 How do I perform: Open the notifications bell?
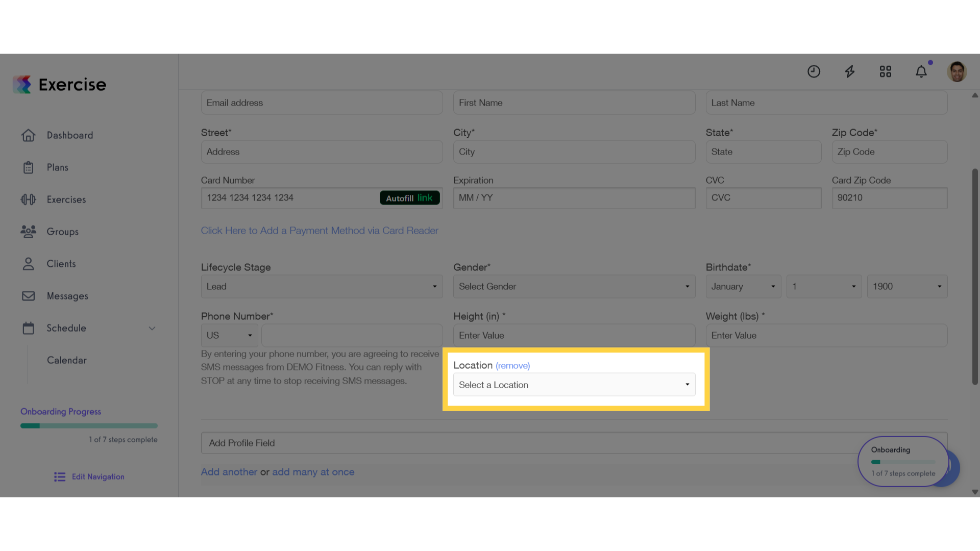pos(921,71)
